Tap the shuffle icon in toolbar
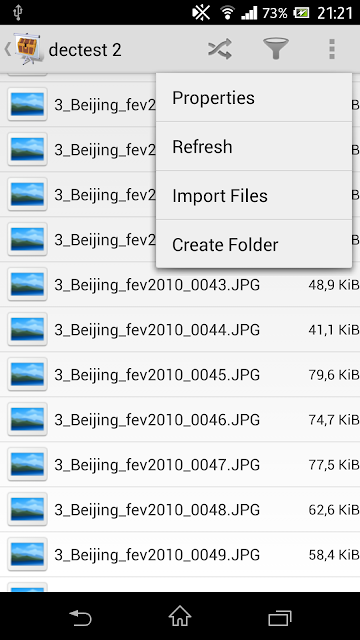This screenshot has width=360, height=640. (x=220, y=49)
